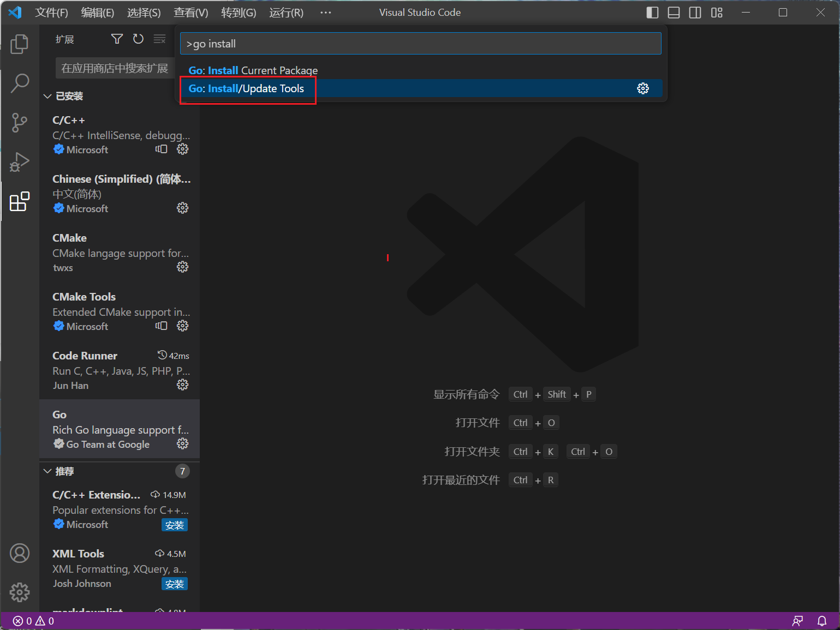Open the Explorer view in activity bar
The image size is (840, 630).
pyautogui.click(x=20, y=44)
